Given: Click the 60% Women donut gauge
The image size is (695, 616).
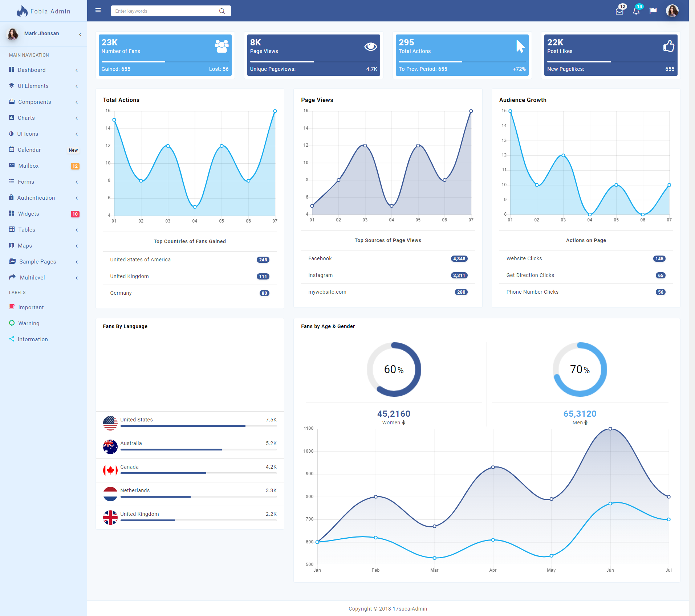Looking at the screenshot, I should click(x=394, y=369).
